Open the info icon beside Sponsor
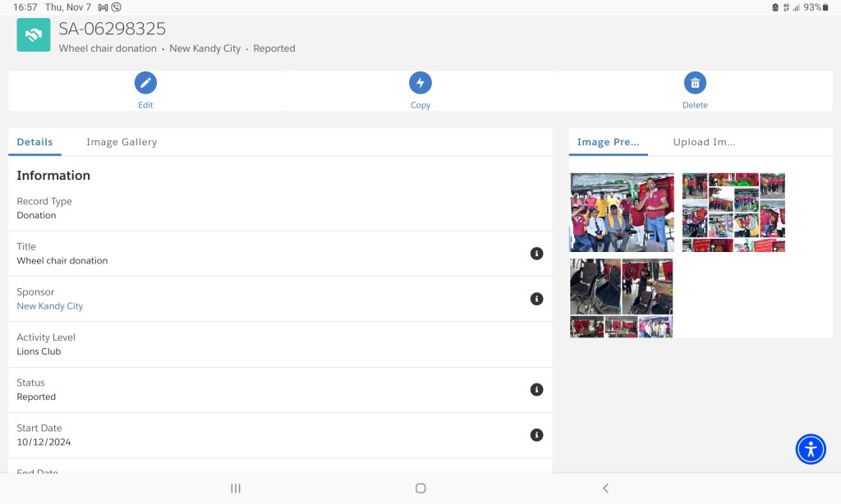Screen dimensions: 841x504 pyautogui.click(x=536, y=299)
